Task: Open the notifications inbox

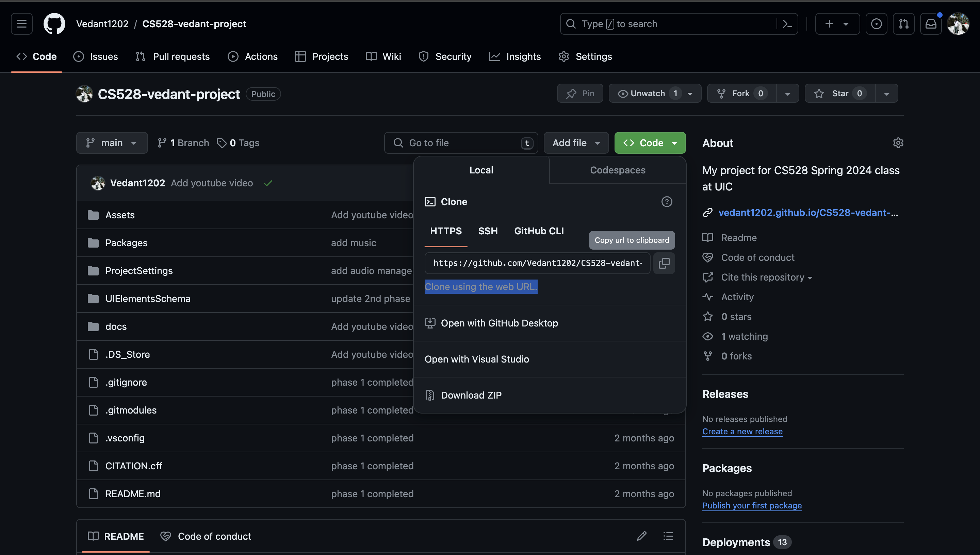Action: [931, 23]
